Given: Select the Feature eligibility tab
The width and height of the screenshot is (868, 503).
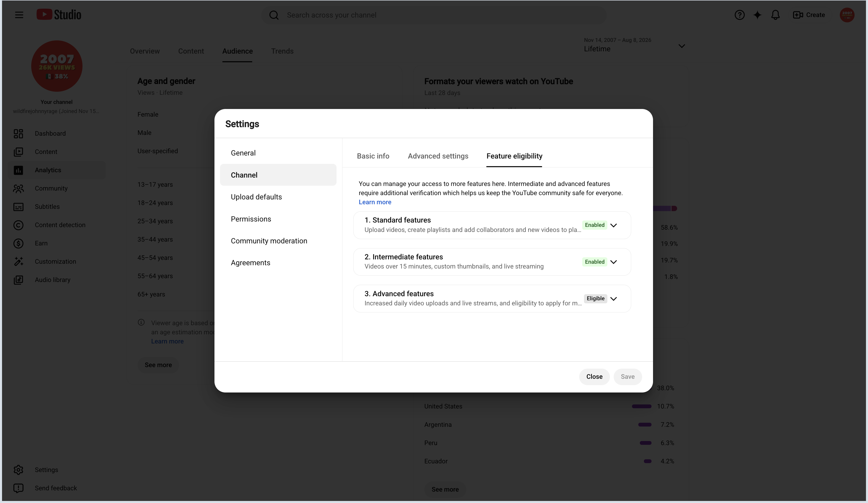Looking at the screenshot, I should point(514,156).
